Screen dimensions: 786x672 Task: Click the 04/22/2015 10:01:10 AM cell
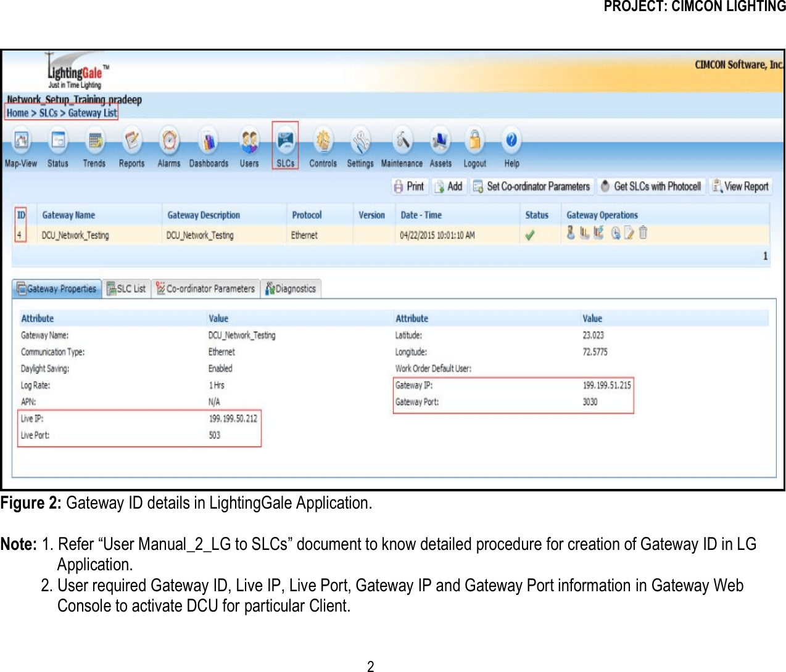coord(437,235)
